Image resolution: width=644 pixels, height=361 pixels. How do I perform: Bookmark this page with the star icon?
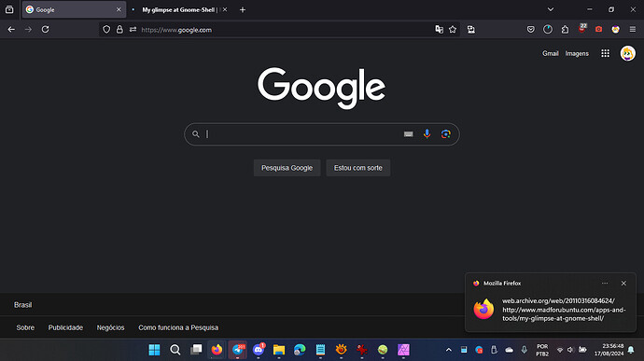453,30
